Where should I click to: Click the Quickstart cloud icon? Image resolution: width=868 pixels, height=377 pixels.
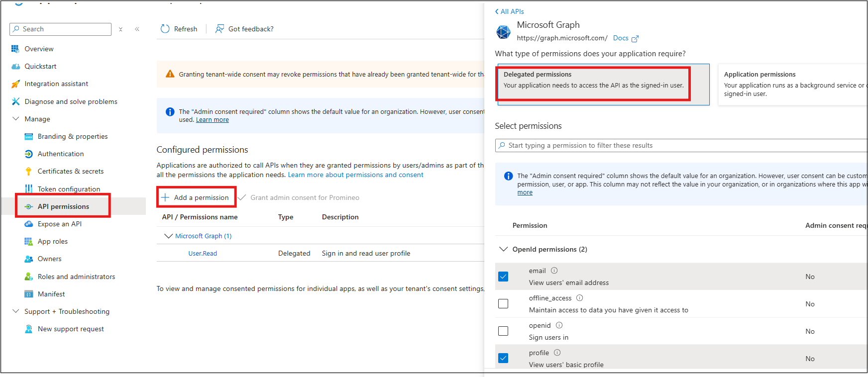click(x=15, y=66)
